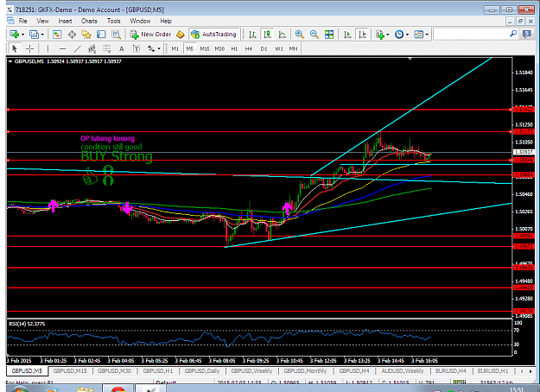
Task: Switch timeframe to H1
Action: click(x=234, y=49)
